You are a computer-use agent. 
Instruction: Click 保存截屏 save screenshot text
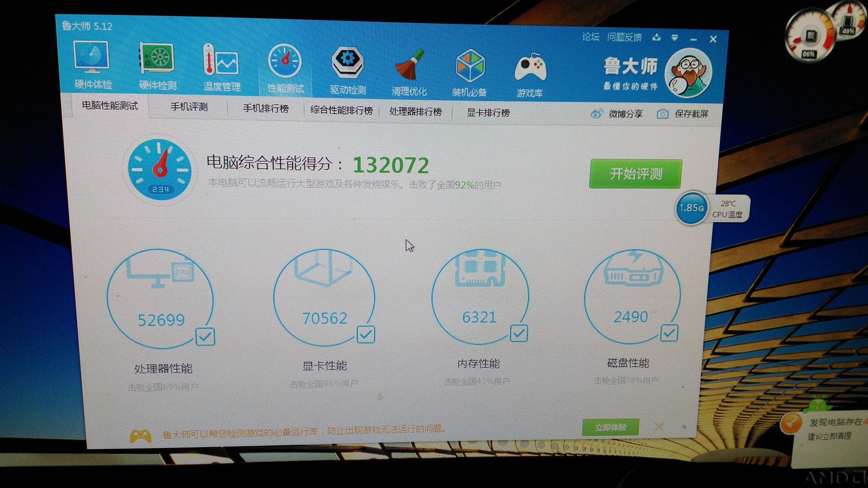[x=691, y=114]
